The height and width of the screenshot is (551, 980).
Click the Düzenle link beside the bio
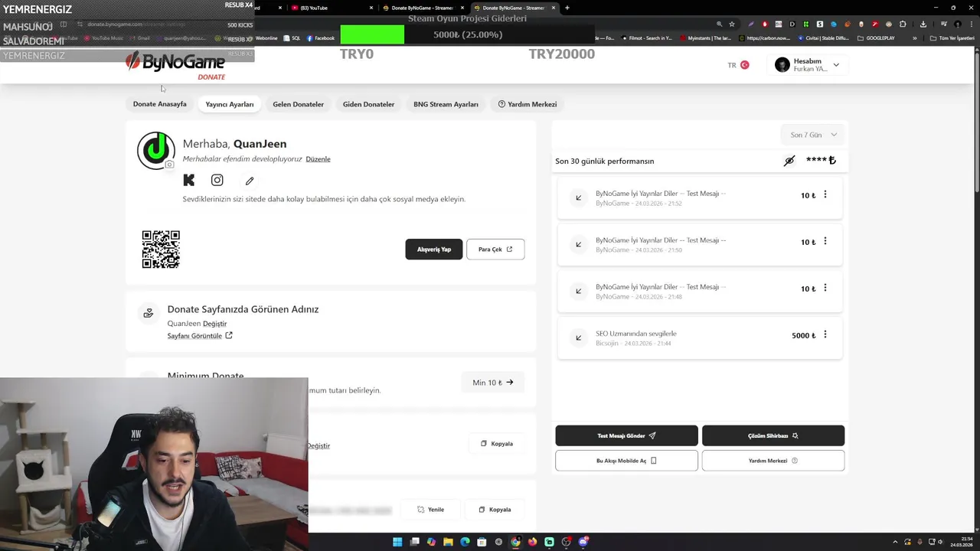(318, 159)
